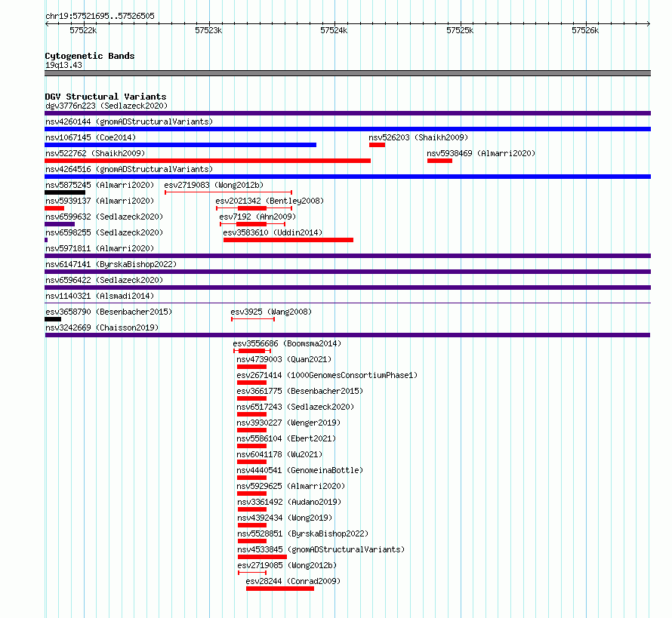Click the blue bar under nsv1067145
Image resolution: width=672 pixels, height=618 pixels.
[180, 145]
